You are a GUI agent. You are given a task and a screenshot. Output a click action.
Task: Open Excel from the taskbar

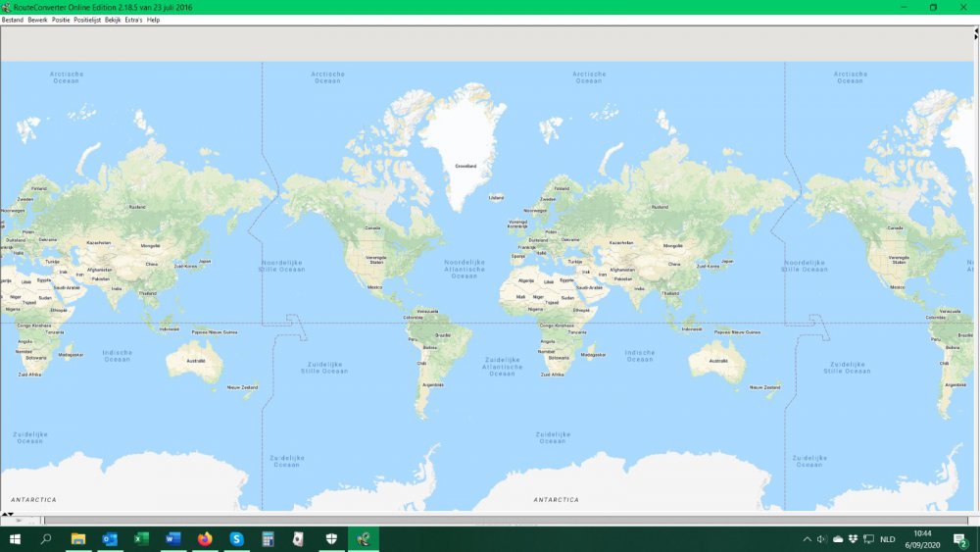pyautogui.click(x=141, y=539)
